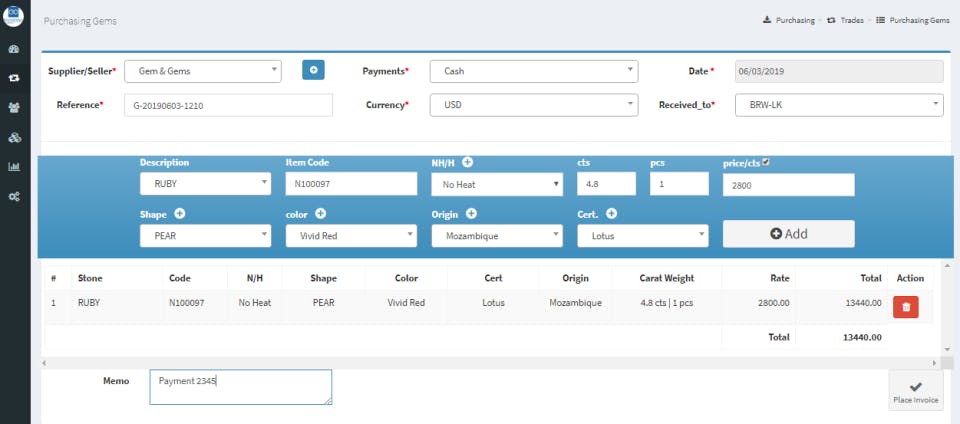
Task: Open the dashboard icon in sidebar
Action: [15, 50]
